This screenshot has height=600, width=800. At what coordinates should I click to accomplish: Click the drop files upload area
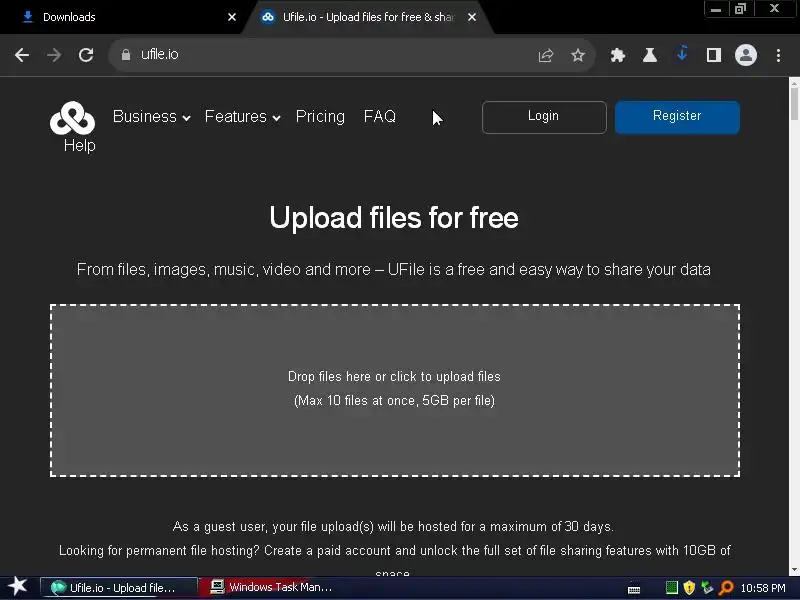click(x=394, y=390)
